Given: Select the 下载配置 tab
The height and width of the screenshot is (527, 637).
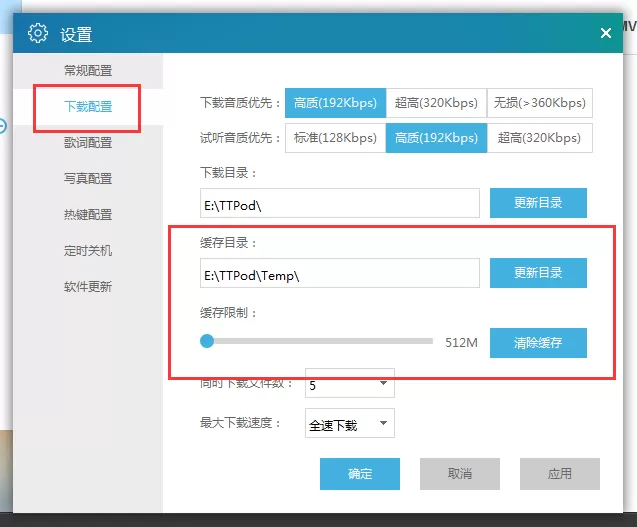Looking at the screenshot, I should click(x=88, y=106).
